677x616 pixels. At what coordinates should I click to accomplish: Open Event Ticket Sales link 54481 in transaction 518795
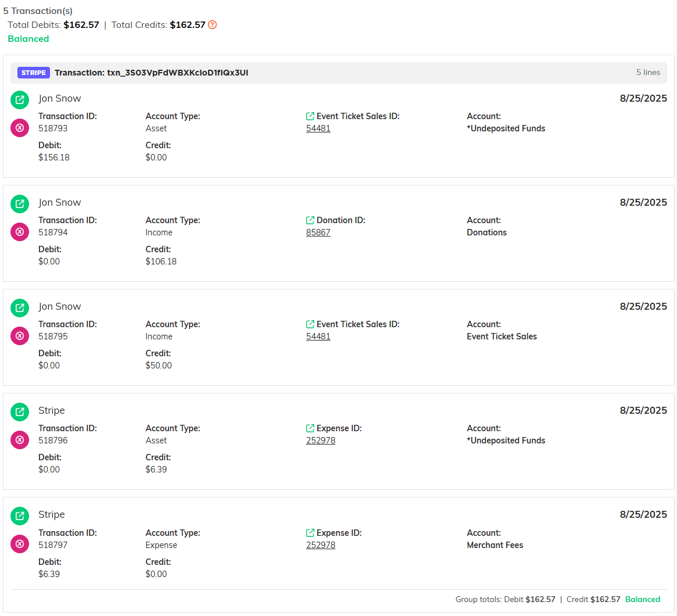[x=318, y=336]
